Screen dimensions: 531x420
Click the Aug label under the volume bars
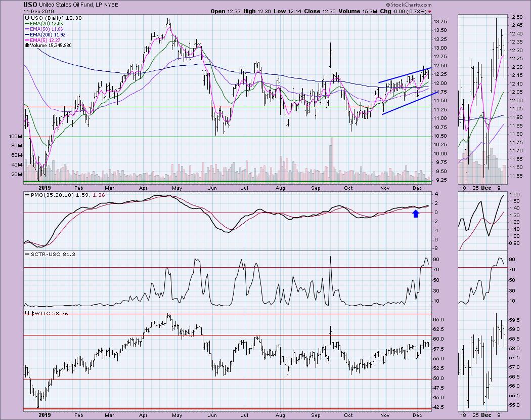pyautogui.click(x=280, y=188)
